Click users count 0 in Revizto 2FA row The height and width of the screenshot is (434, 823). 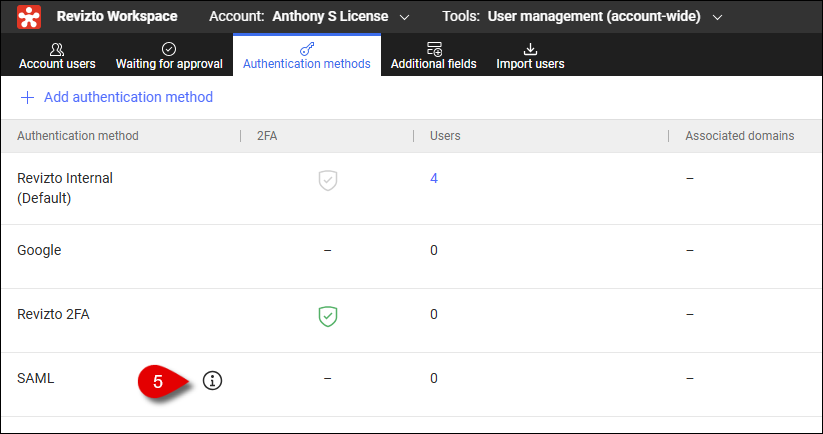pyautogui.click(x=434, y=314)
